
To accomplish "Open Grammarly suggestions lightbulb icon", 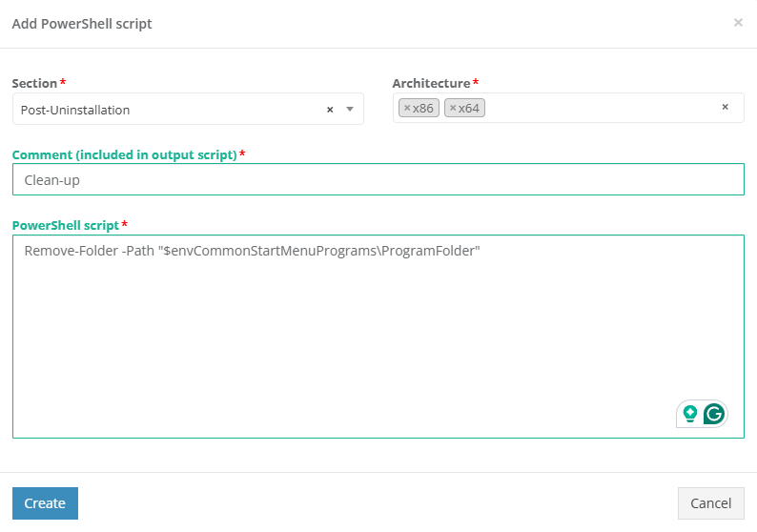I will tap(690, 414).
